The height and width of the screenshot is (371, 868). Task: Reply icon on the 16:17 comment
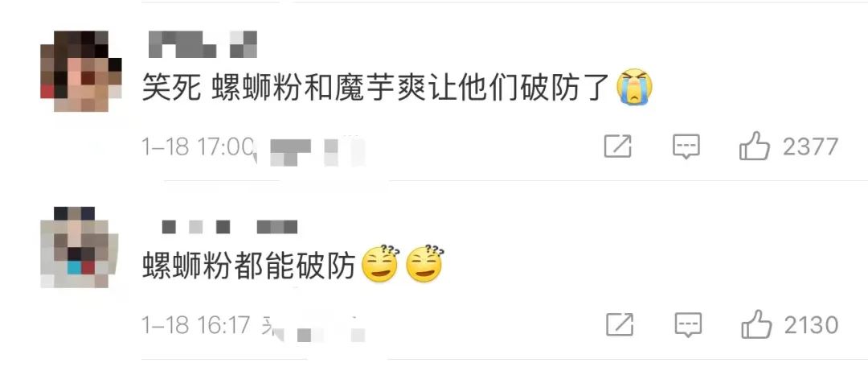688,325
